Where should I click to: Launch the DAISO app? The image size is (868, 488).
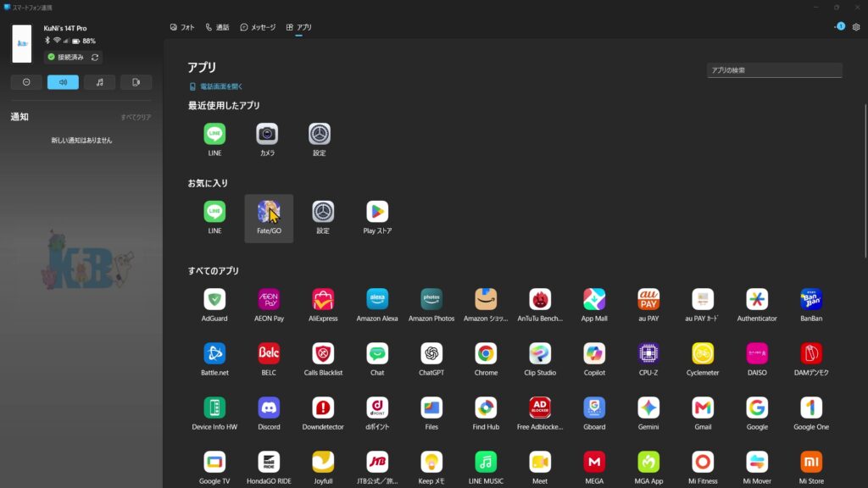(x=757, y=353)
